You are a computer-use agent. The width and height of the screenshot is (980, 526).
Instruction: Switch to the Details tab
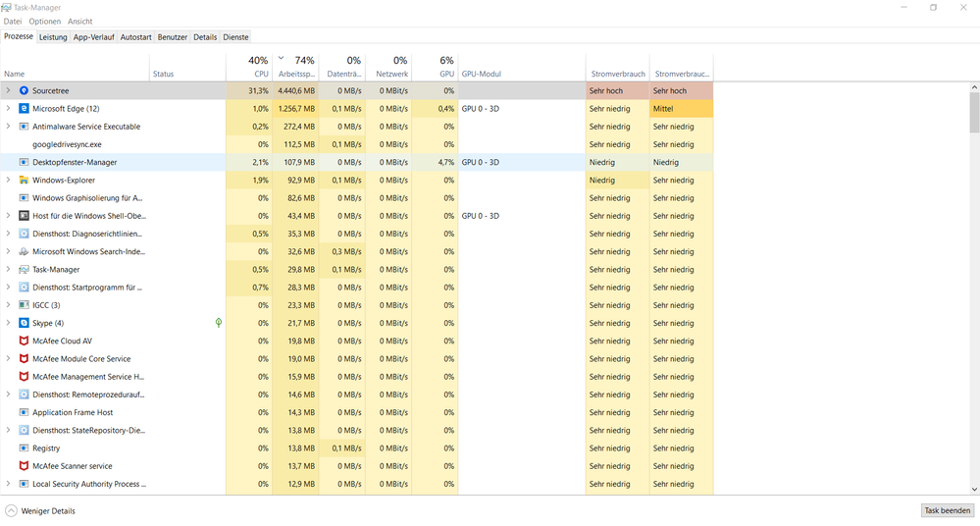pos(205,37)
